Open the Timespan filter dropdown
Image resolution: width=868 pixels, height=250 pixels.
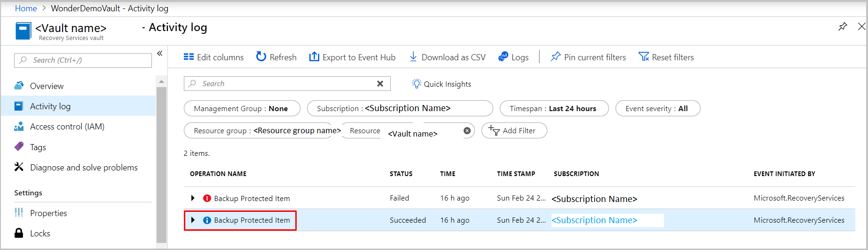(553, 108)
